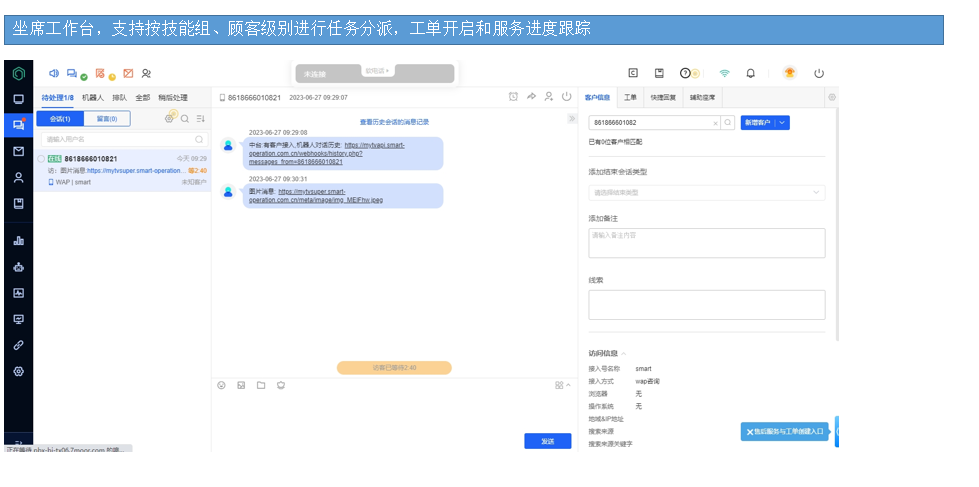Click the end session power icon in chat header
The height and width of the screenshot is (487, 979).
(x=566, y=97)
